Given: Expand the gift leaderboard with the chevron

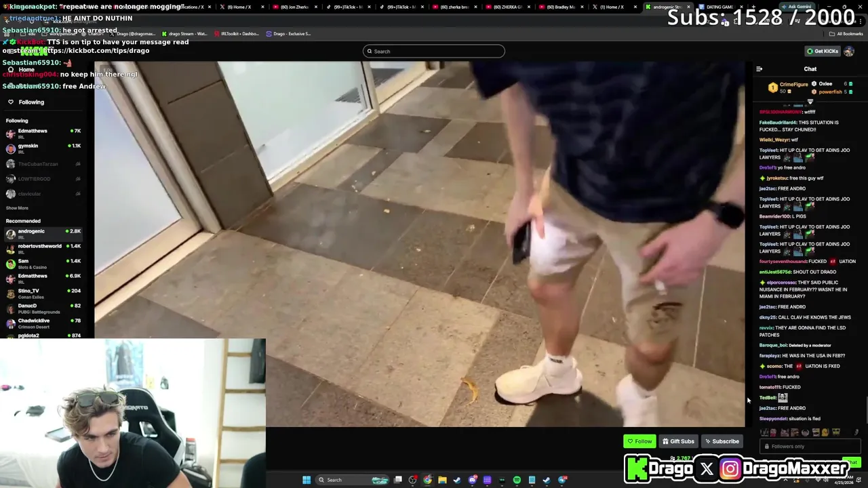Looking at the screenshot, I should pos(810,102).
